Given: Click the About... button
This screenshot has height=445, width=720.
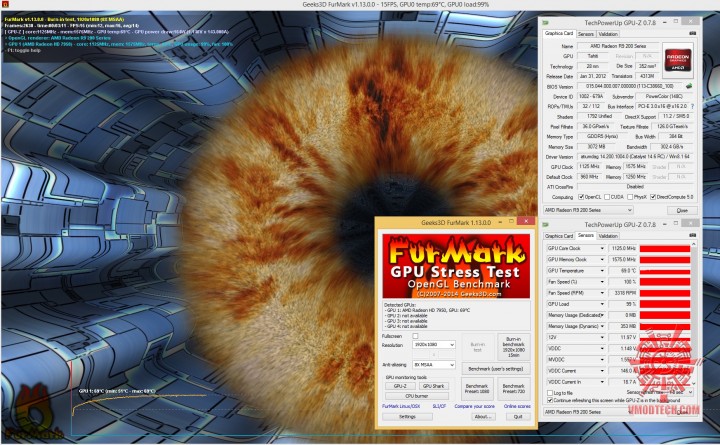Looking at the screenshot, I should click(483, 417).
